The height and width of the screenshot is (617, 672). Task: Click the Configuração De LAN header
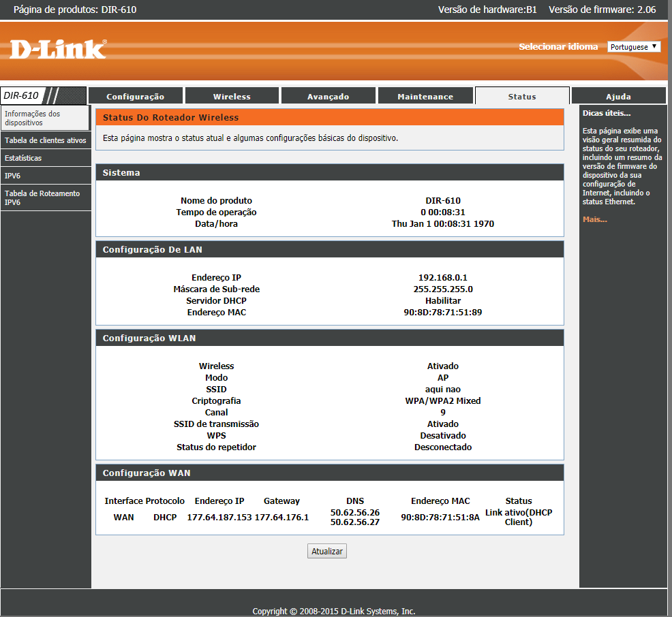click(330, 249)
